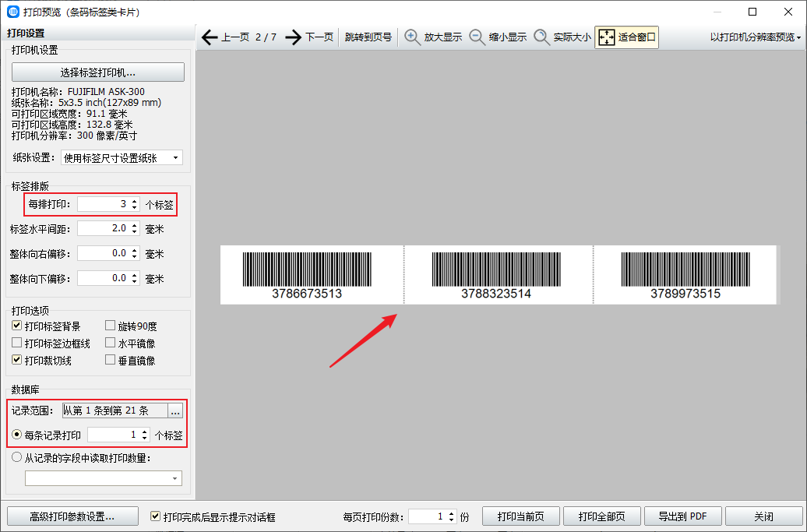Viewport: 807px width, 532px height.
Task: Click the 每排打印 label count field
Action: 104,204
